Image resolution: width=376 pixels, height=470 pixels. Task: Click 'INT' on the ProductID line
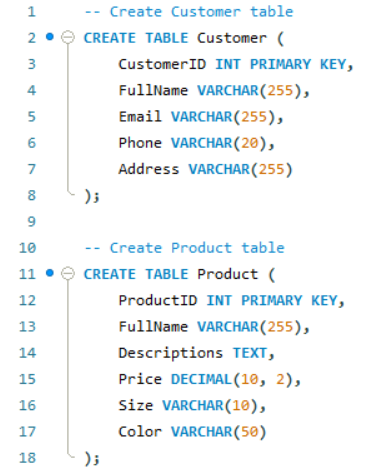219,300
